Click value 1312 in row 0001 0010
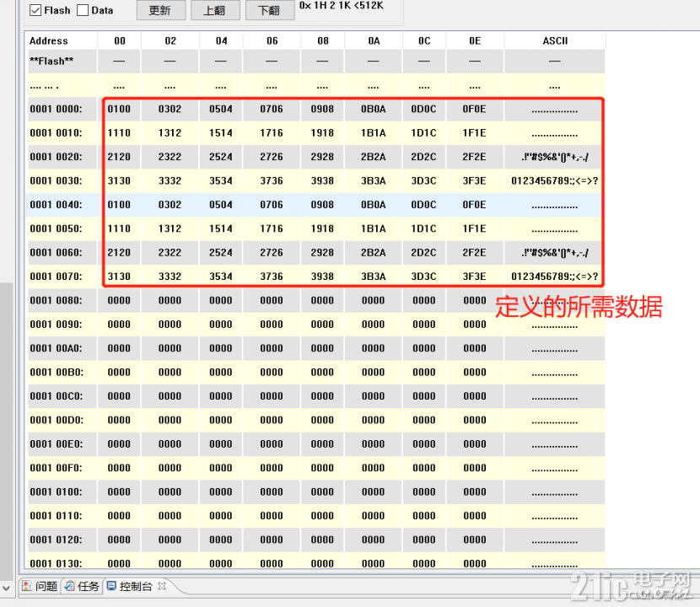The height and width of the screenshot is (607, 700). click(170, 133)
